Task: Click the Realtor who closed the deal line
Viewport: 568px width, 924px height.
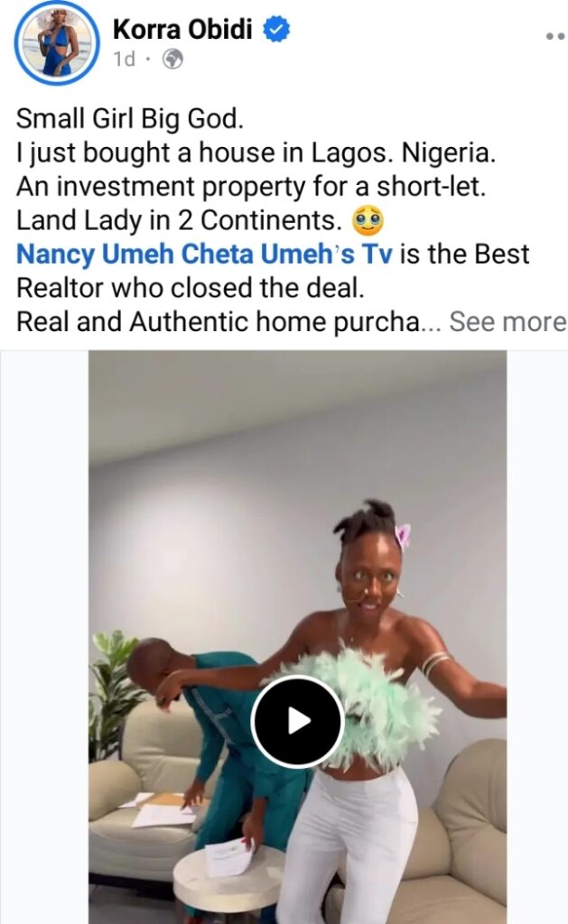Action: 191,288
